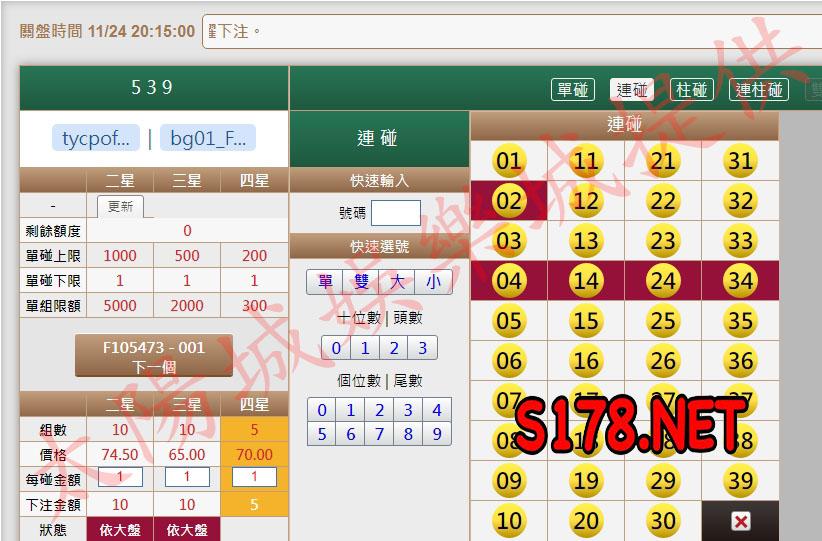Screen dimensions: 822x541
Task: Select lottery ball number 16
Action: pos(586,361)
